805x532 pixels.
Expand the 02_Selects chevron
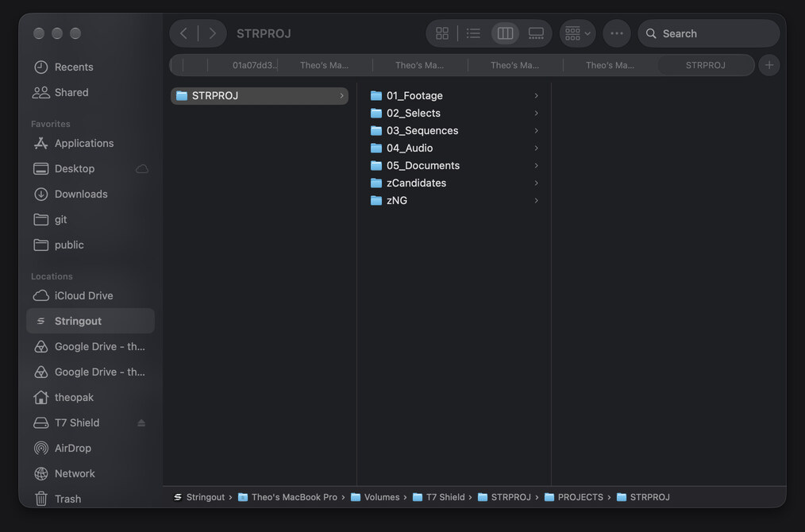point(536,114)
